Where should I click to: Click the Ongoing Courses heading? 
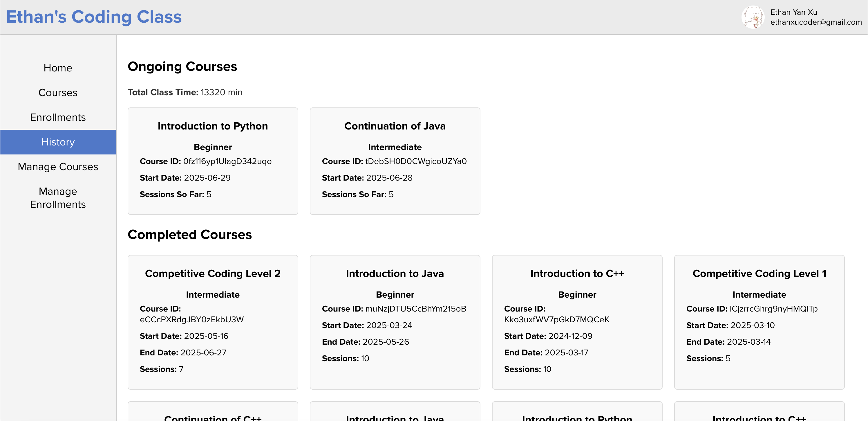[182, 66]
